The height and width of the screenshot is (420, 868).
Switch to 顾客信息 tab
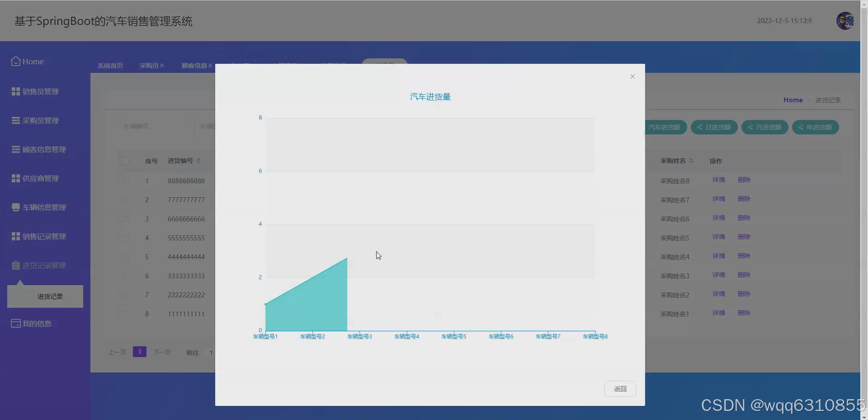(194, 66)
